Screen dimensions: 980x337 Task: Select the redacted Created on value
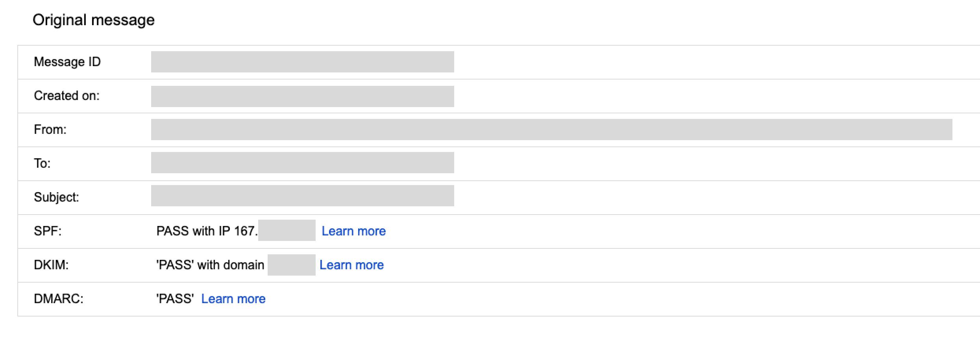tap(302, 96)
